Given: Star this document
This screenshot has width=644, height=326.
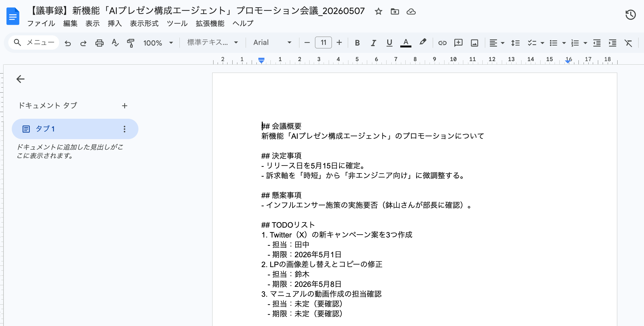Looking at the screenshot, I should pos(378,11).
